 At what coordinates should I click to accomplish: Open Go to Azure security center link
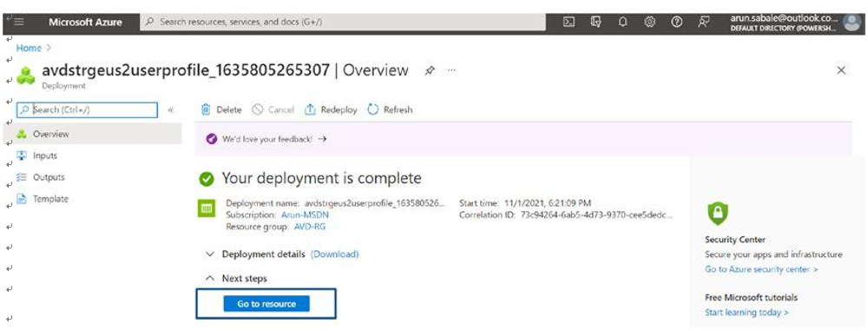click(x=761, y=269)
